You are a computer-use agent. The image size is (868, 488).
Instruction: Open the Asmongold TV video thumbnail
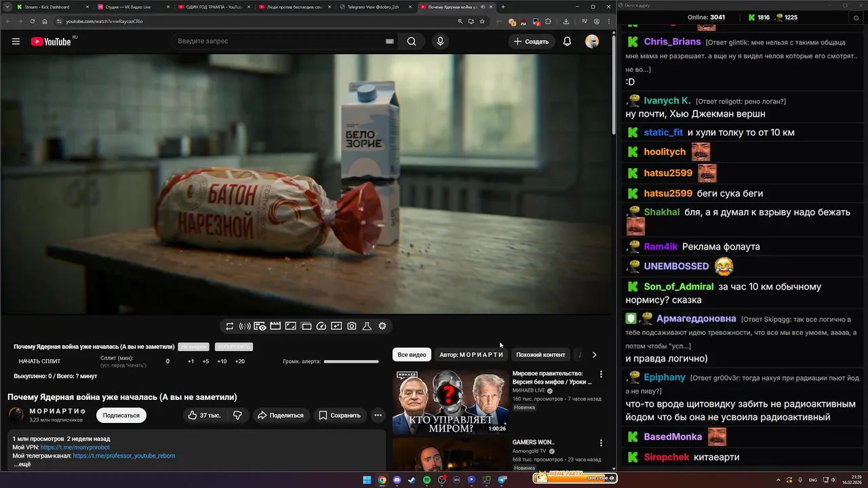coord(450,454)
